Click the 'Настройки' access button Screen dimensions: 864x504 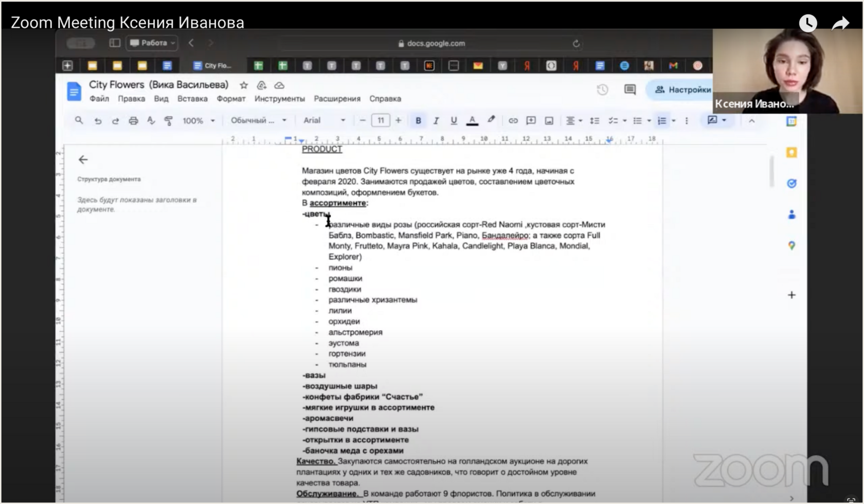(x=682, y=90)
